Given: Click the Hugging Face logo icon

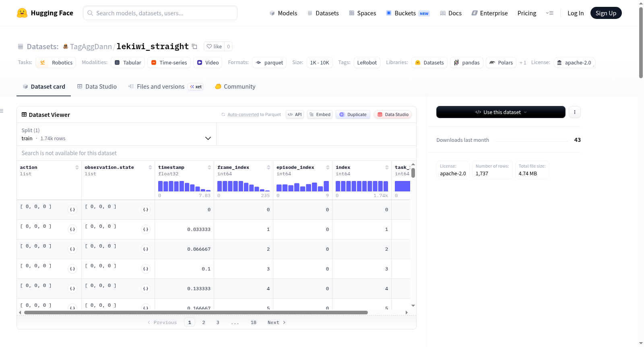Looking at the screenshot, I should [22, 13].
